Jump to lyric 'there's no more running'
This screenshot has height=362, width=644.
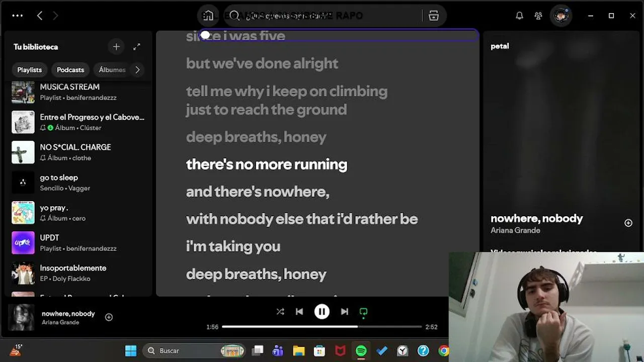pos(267,164)
